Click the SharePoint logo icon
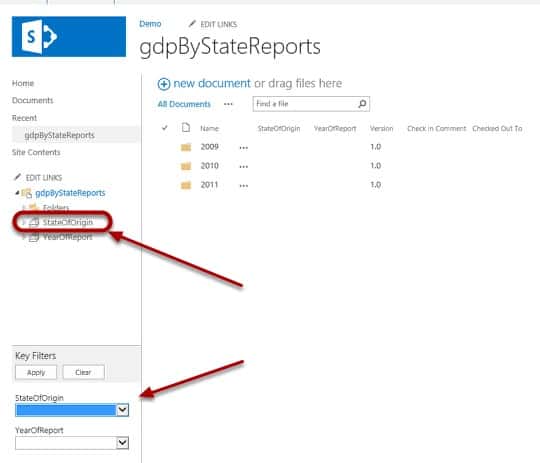The image size is (540, 463). point(39,37)
